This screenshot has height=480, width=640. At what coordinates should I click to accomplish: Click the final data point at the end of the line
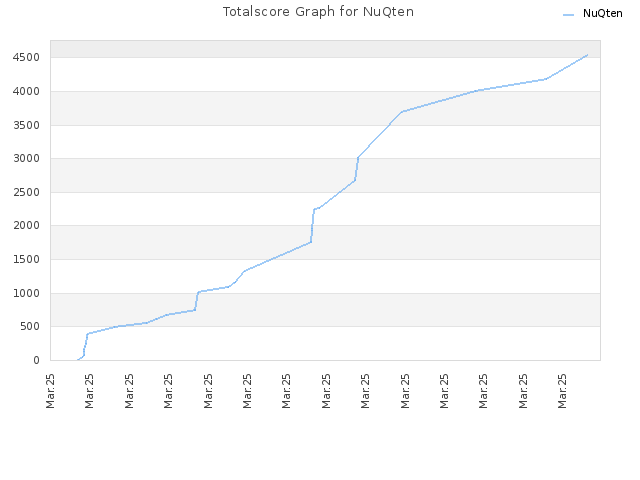[587, 55]
